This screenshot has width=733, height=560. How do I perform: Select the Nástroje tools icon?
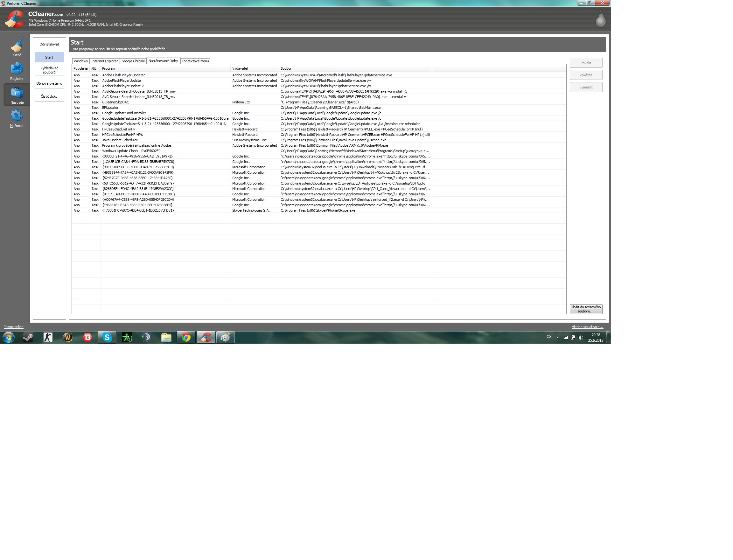click(17, 95)
